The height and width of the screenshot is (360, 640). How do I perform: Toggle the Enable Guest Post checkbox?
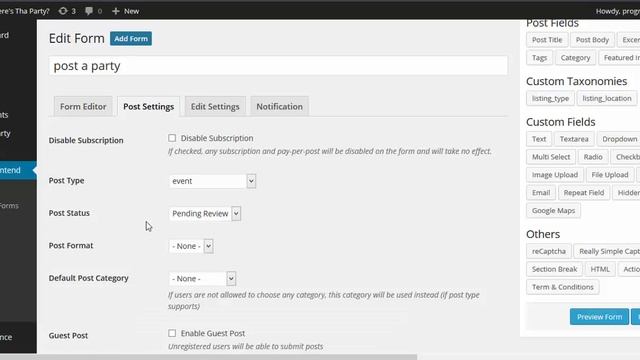[172, 333]
